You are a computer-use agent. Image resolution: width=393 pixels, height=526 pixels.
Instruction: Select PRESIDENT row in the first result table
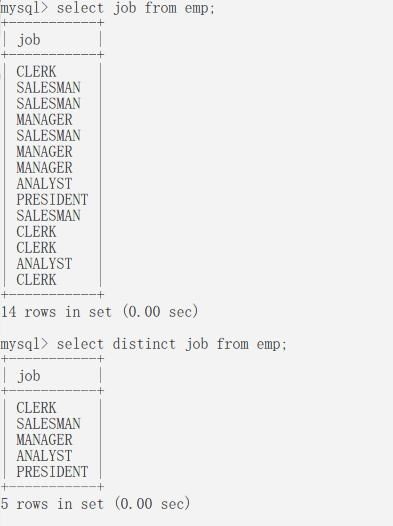pos(52,200)
